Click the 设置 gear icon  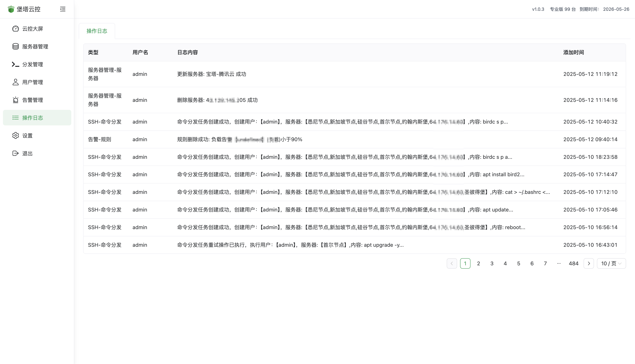pos(16,135)
